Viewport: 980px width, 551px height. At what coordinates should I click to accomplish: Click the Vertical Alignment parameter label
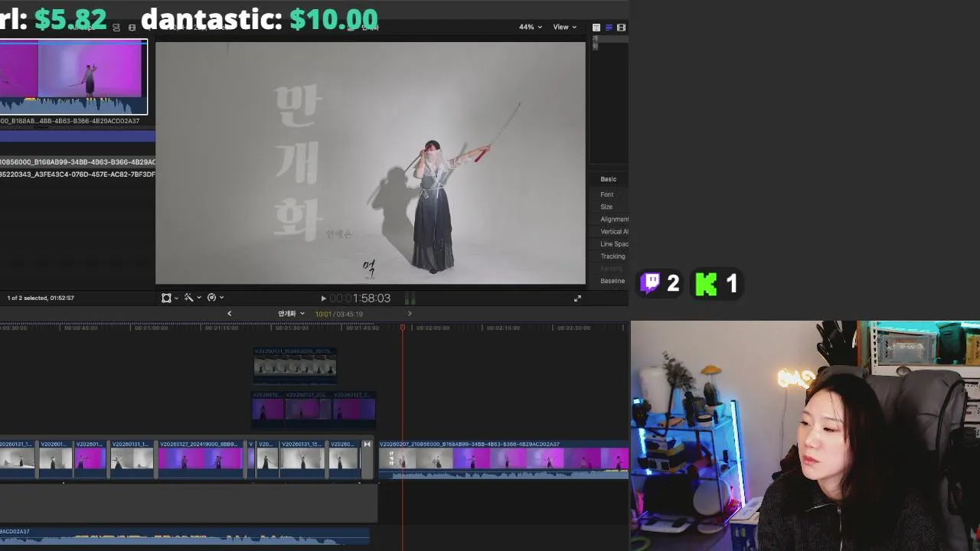point(614,231)
